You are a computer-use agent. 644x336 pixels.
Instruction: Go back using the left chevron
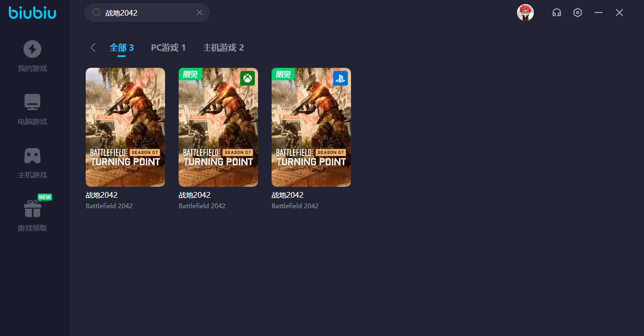tap(93, 47)
